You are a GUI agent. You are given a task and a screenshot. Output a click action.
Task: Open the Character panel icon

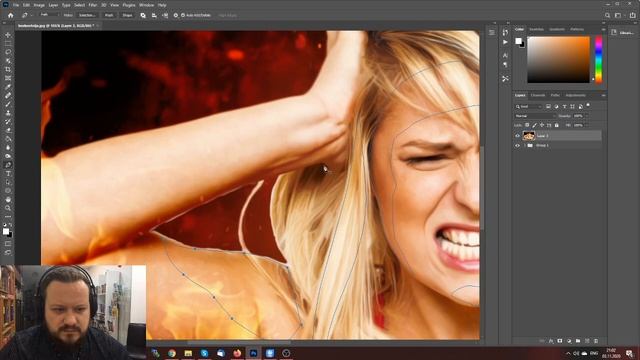pos(505,55)
